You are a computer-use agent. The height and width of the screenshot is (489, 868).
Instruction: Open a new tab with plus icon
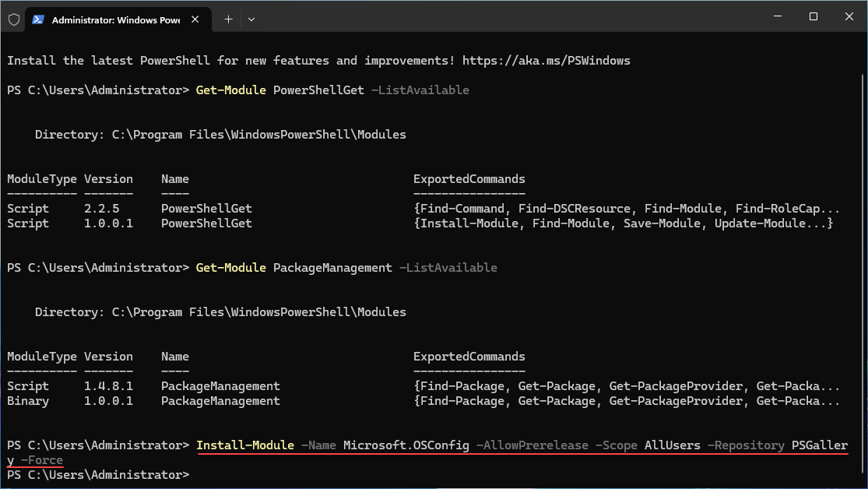coord(228,19)
